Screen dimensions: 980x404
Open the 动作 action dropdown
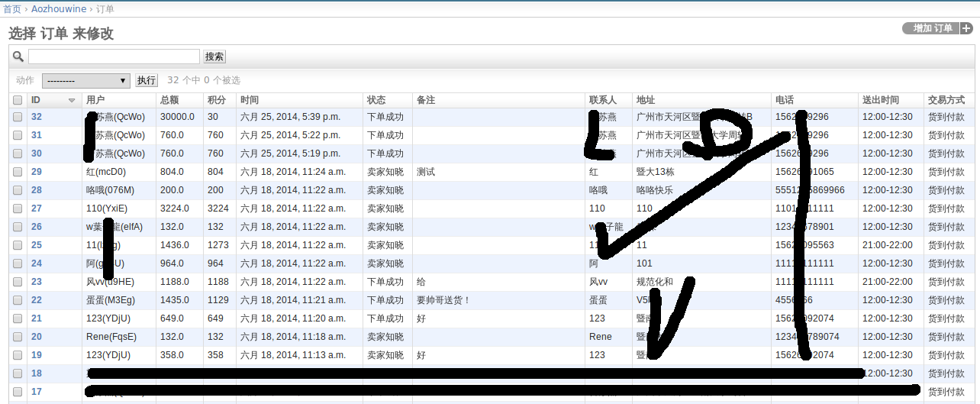pyautogui.click(x=85, y=80)
